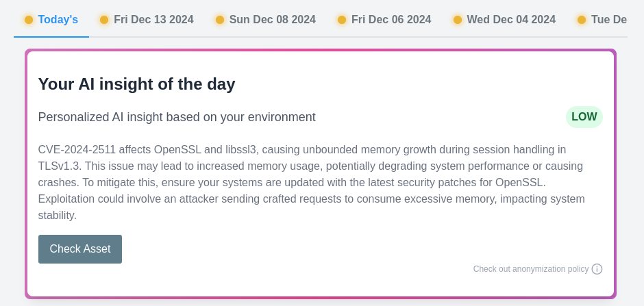Select the Sun Dec 08 2024 tab
Image resolution: width=644 pixels, height=306 pixels.
point(272,20)
